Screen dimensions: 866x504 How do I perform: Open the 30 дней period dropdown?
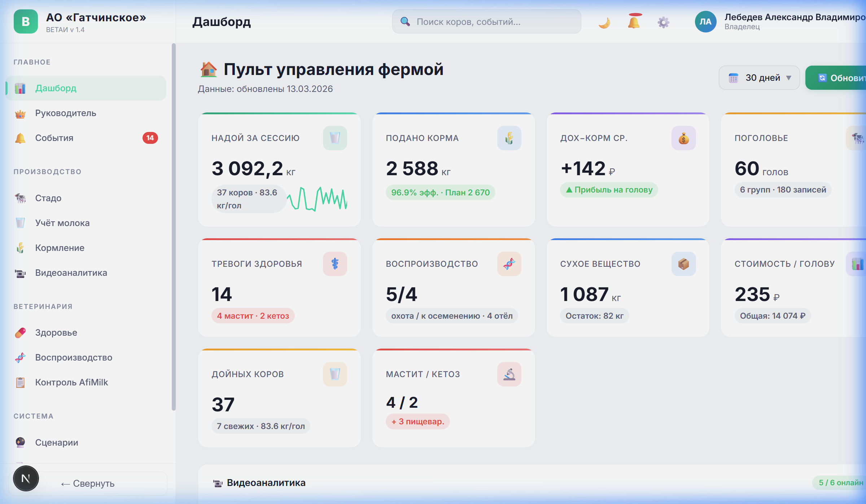tap(758, 78)
